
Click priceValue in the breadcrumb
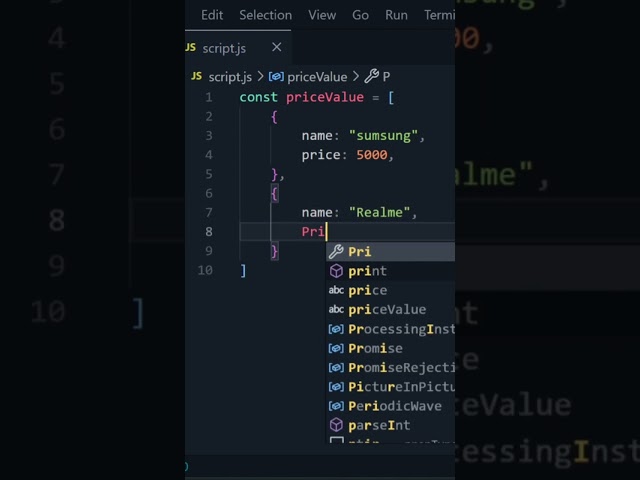click(317, 77)
